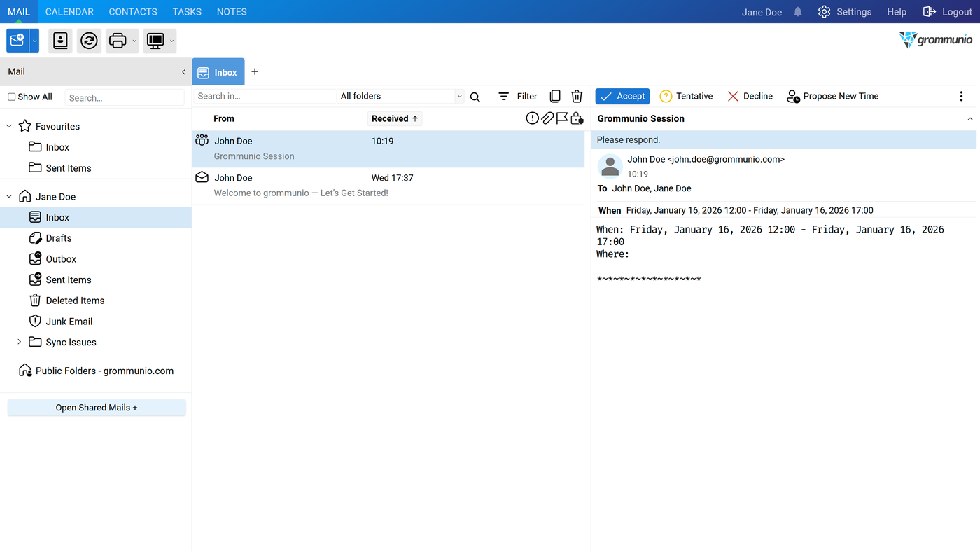Accept the meeting request
This screenshot has height=552, width=980.
pyautogui.click(x=623, y=97)
